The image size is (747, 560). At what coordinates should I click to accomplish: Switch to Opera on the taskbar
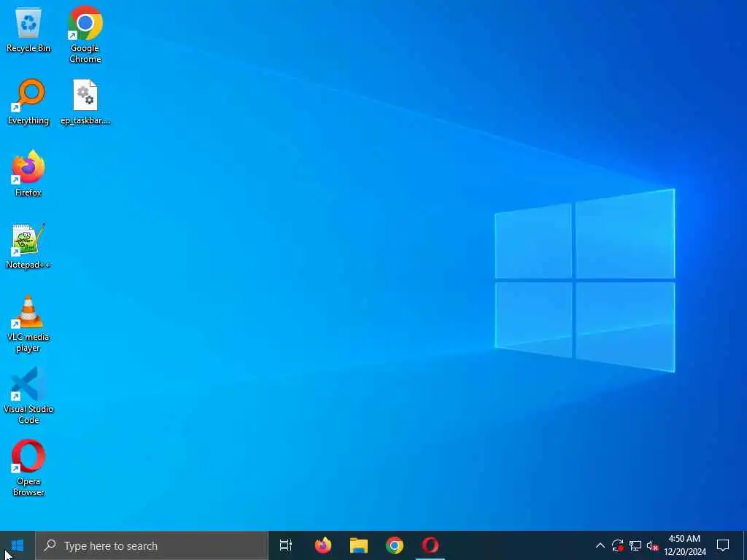coord(430,545)
